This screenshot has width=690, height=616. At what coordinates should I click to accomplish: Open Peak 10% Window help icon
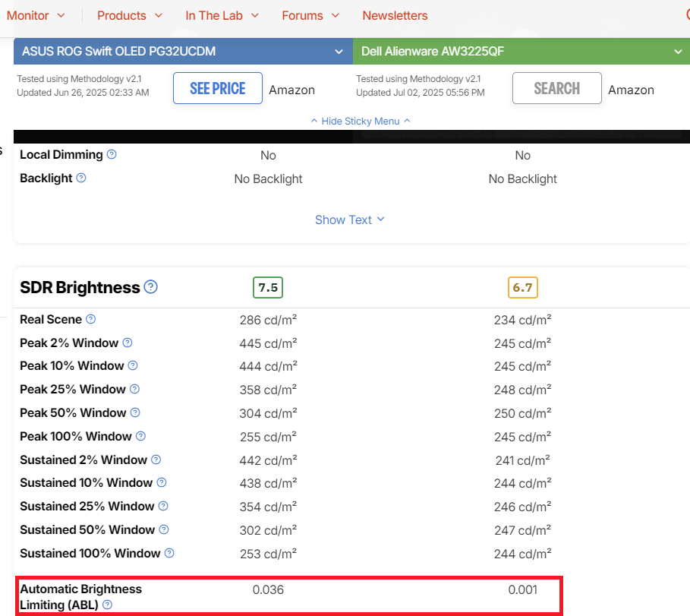coord(133,365)
